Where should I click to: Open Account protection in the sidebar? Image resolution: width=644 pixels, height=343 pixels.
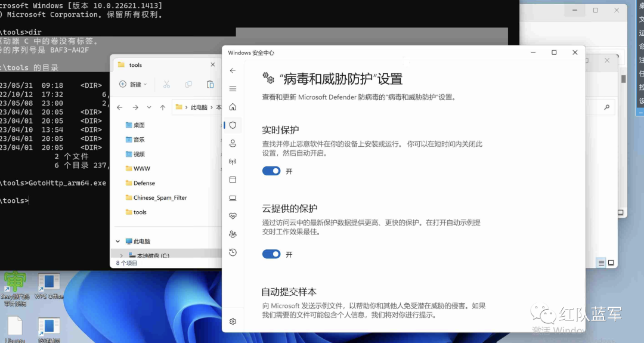click(x=233, y=143)
